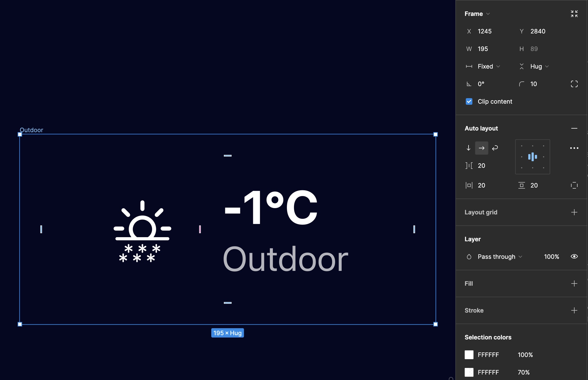
Task: Hide the selected layer with eye toggle
Action: tap(575, 256)
